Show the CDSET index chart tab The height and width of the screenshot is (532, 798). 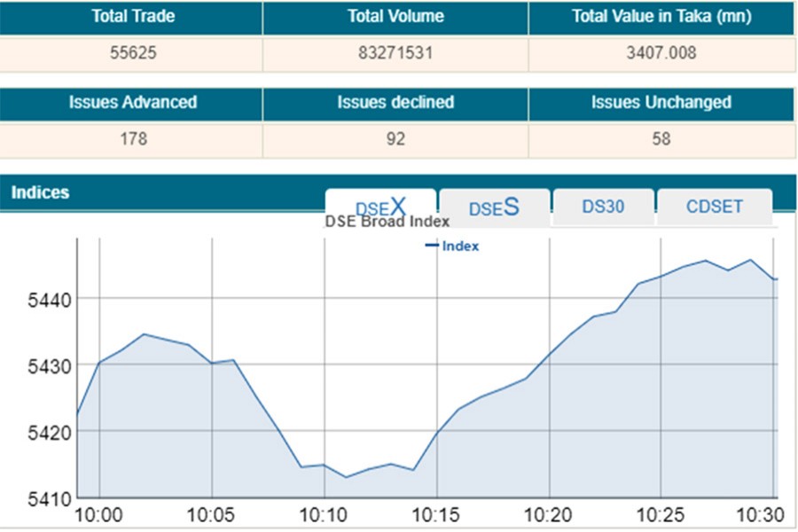[x=714, y=207]
